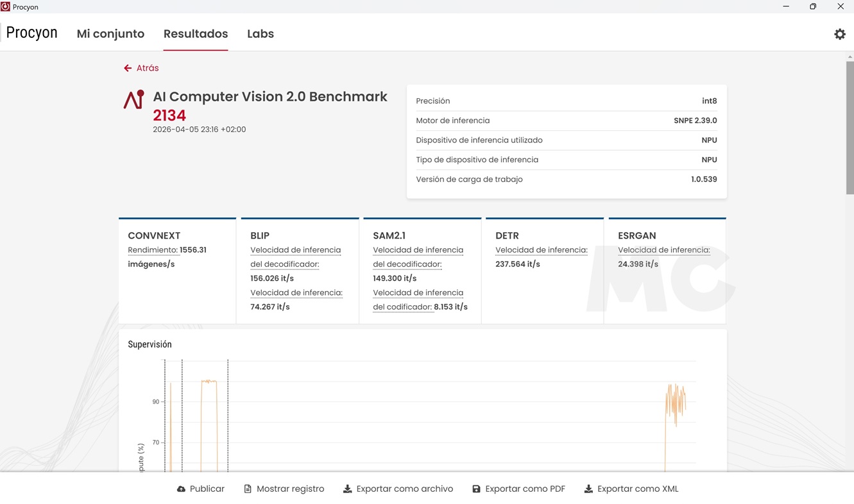Click the back arrow icon beside Atrás
This screenshot has height=504, width=854.
point(128,68)
